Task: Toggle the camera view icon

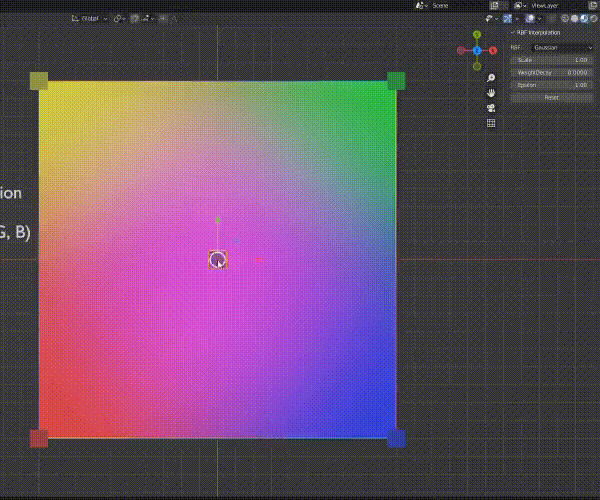Action: coord(491,108)
